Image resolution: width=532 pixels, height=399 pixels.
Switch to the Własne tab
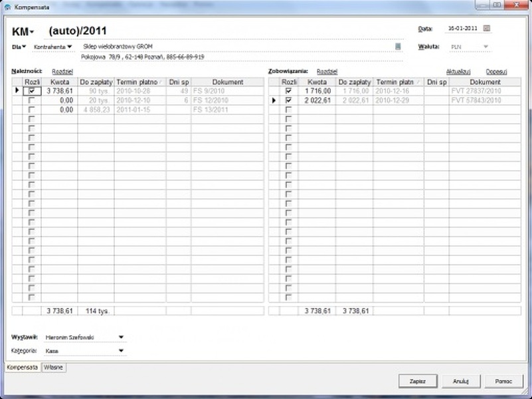click(53, 366)
